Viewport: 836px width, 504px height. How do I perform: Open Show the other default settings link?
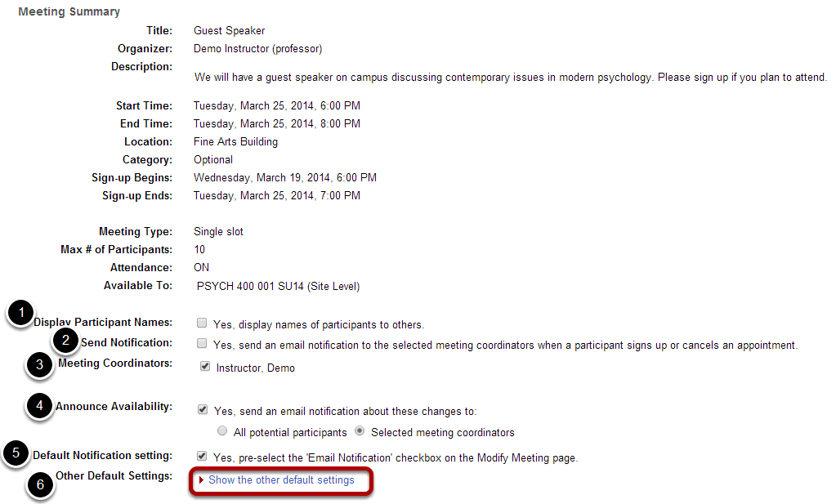pos(281,480)
